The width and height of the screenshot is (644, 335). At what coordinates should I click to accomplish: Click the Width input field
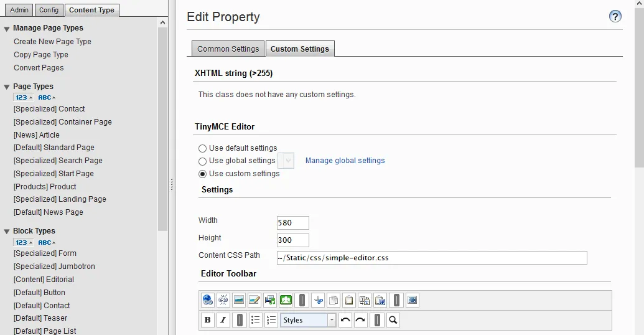pyautogui.click(x=293, y=223)
